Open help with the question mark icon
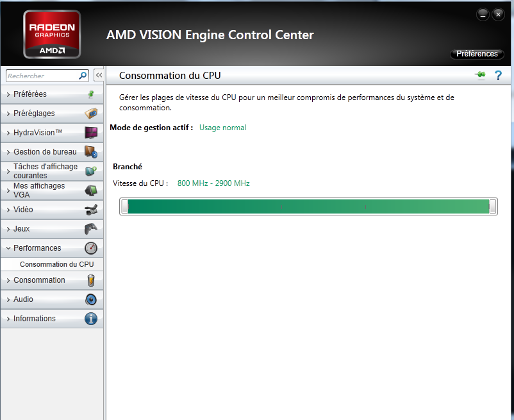Image resolution: width=514 pixels, height=420 pixels. click(x=498, y=76)
